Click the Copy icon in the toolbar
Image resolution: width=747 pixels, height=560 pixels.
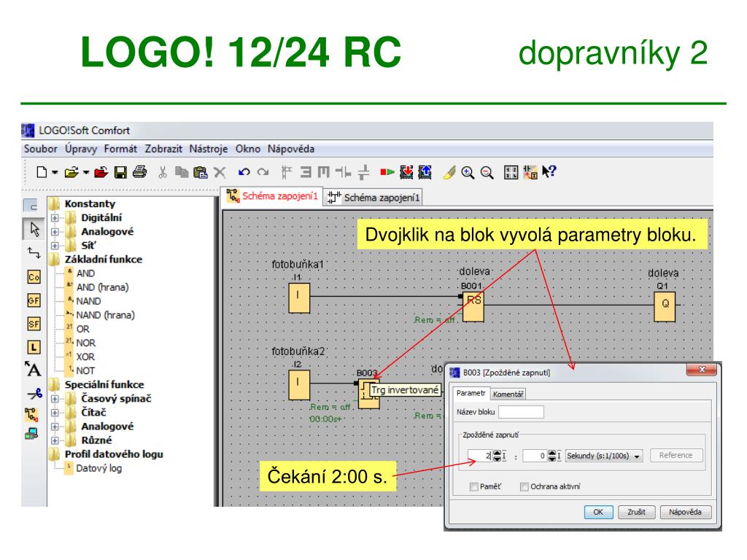pyautogui.click(x=182, y=172)
